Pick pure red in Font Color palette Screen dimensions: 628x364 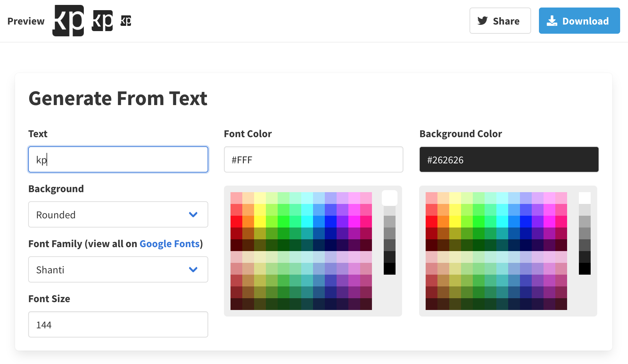(236, 222)
